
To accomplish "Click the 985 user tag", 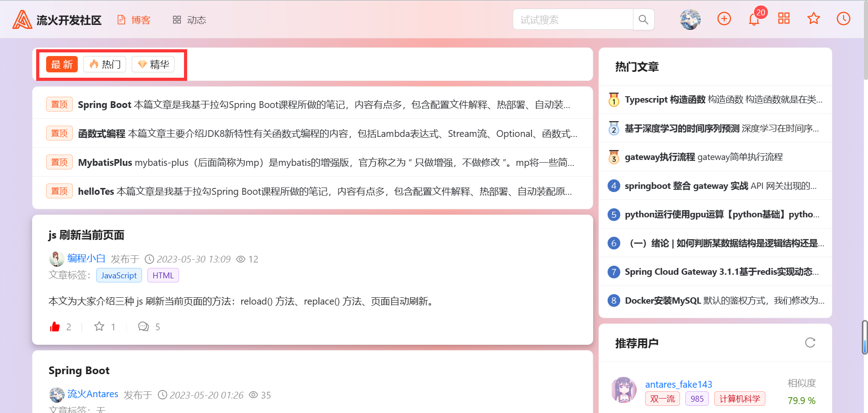I will click(x=697, y=399).
